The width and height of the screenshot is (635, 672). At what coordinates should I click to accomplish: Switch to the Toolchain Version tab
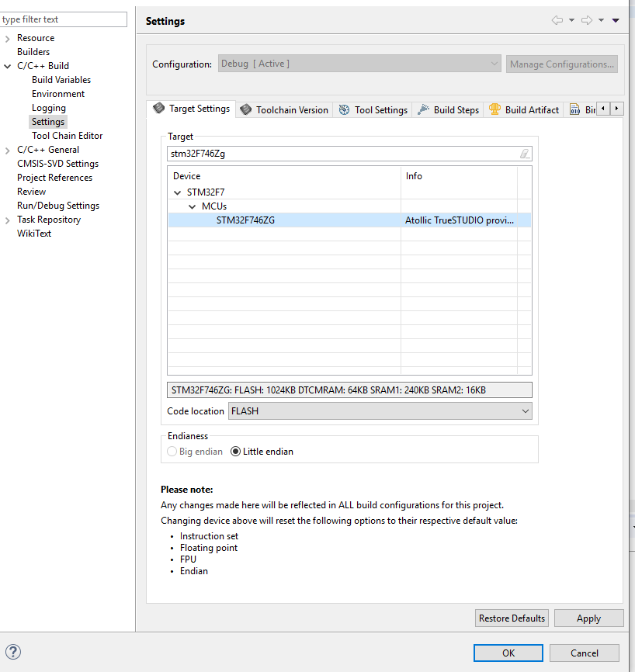(x=284, y=110)
